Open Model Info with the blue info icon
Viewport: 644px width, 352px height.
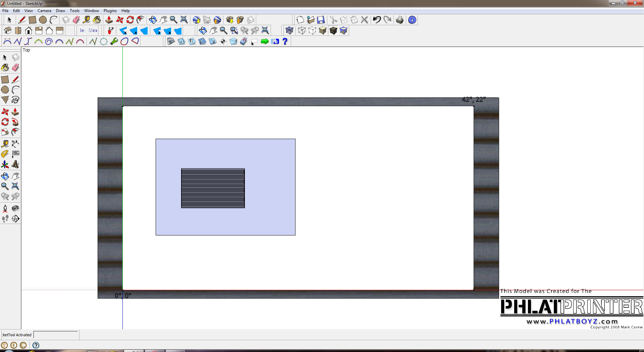(x=412, y=20)
